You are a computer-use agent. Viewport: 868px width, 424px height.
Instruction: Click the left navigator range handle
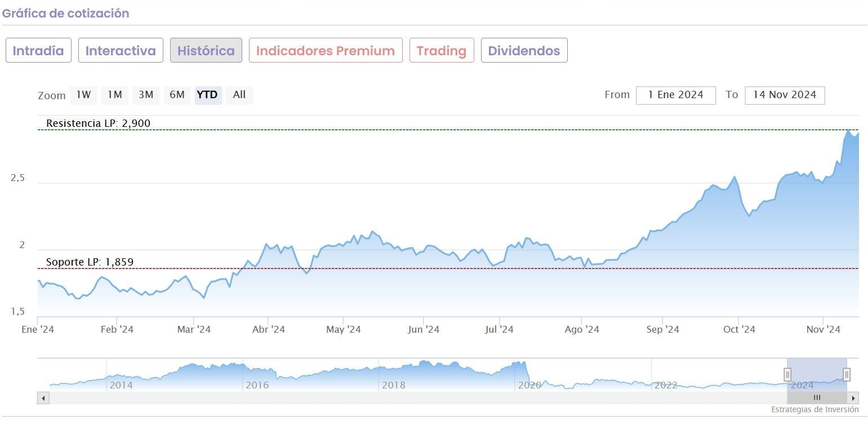pyautogui.click(x=787, y=374)
